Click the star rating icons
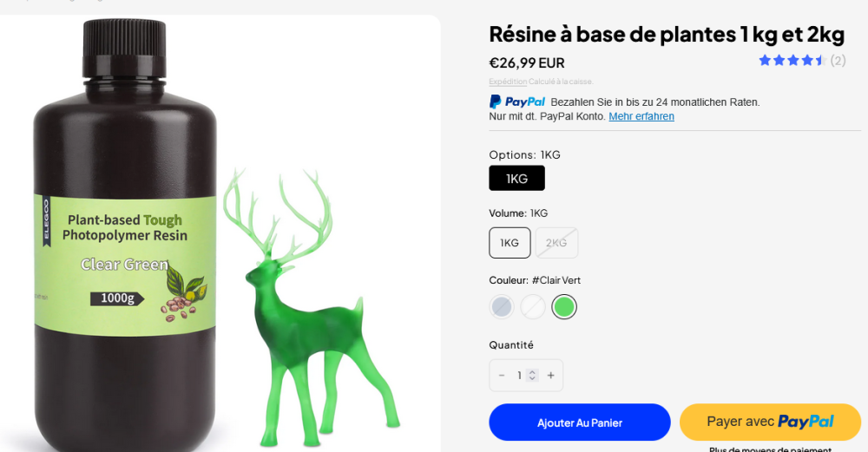Viewport: 868px width, 452px height. tap(792, 61)
